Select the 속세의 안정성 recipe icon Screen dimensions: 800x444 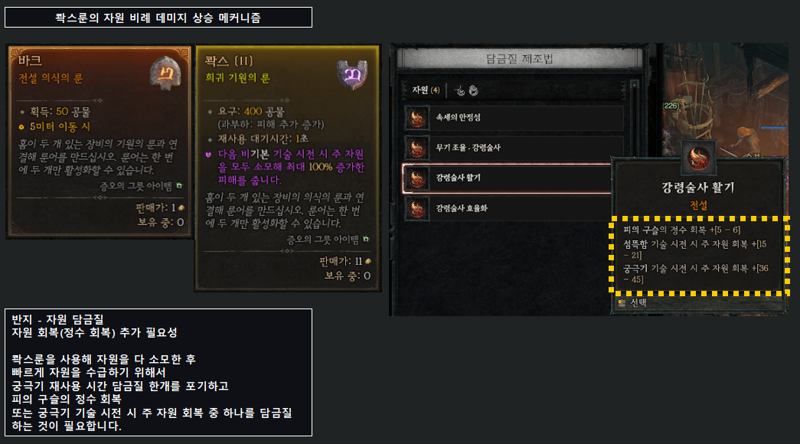[x=417, y=118]
